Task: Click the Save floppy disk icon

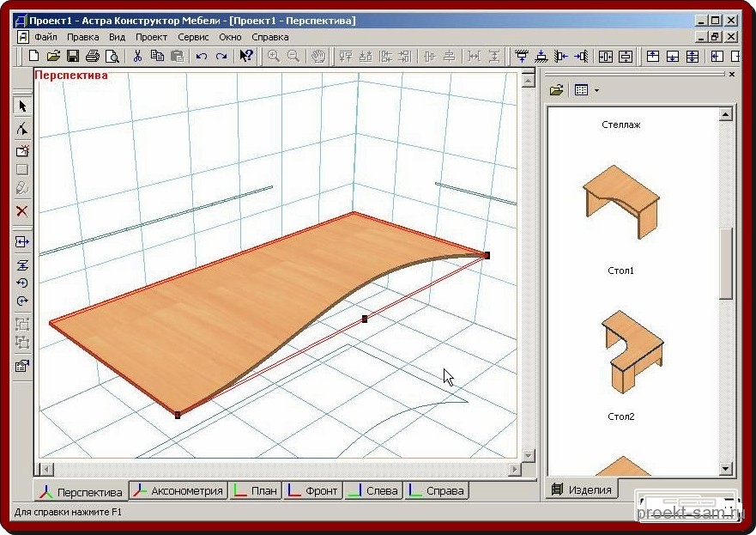Action: pos(73,56)
